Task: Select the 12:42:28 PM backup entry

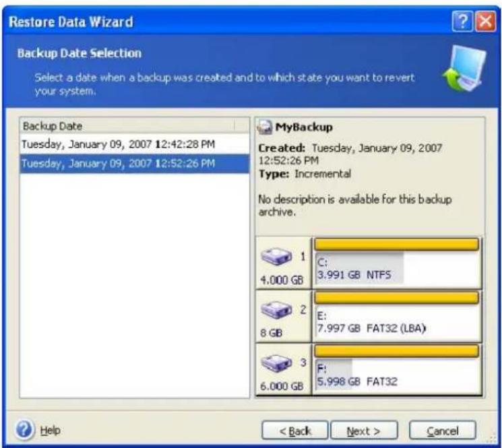Action: tap(135, 144)
